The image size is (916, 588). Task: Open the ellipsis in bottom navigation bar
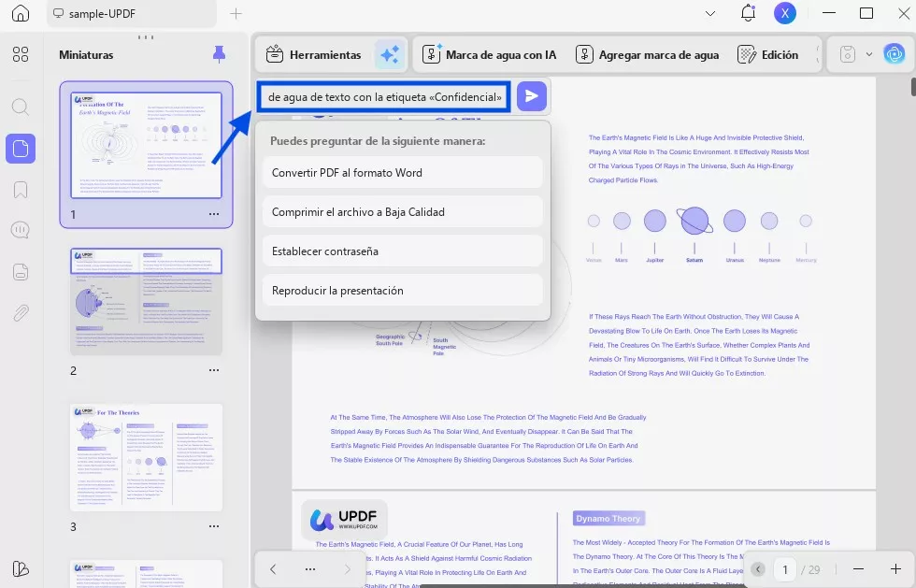click(310, 568)
